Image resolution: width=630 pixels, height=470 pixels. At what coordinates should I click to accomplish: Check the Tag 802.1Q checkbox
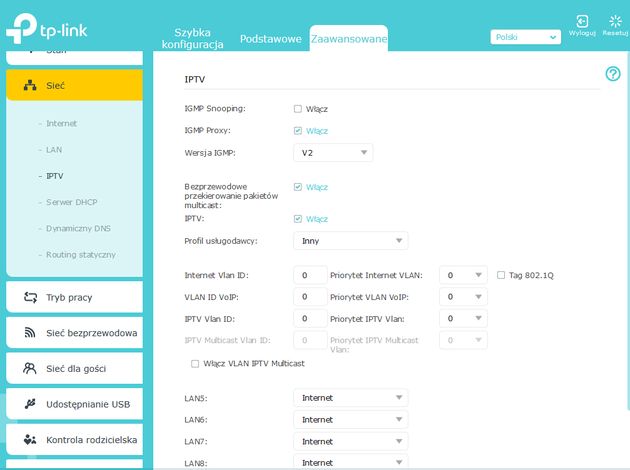point(501,275)
